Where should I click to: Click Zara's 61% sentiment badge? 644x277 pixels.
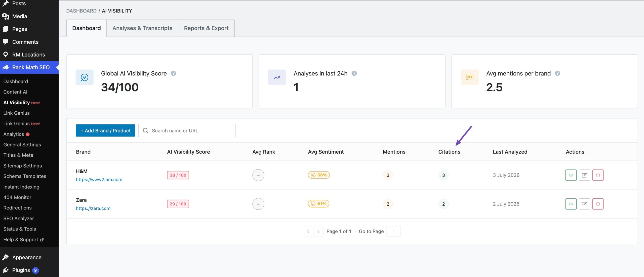click(x=319, y=204)
